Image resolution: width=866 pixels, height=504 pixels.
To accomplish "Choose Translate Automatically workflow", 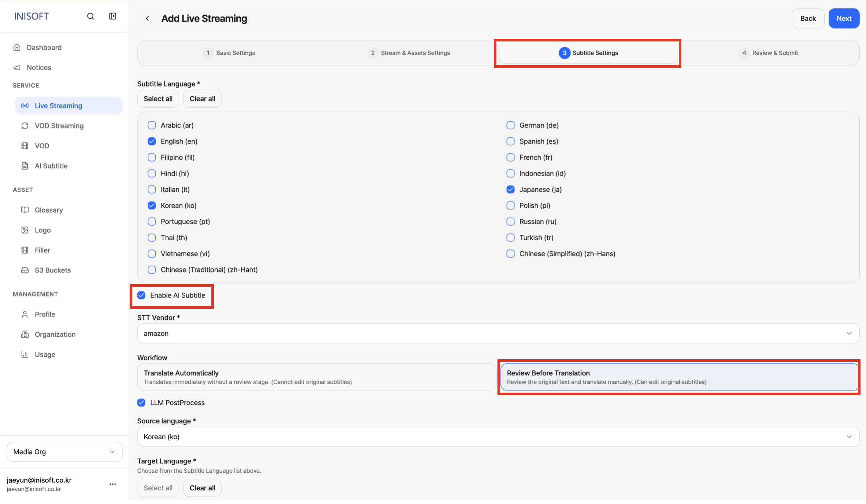I will tap(317, 377).
